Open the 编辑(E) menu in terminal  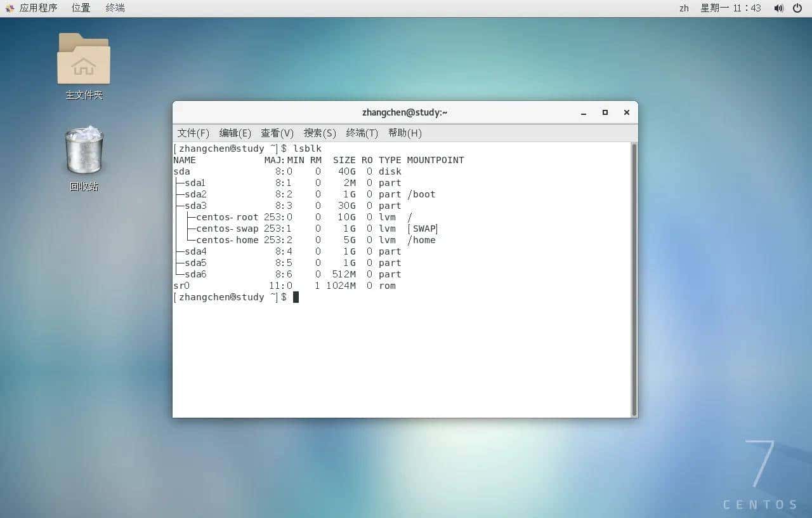[235, 133]
